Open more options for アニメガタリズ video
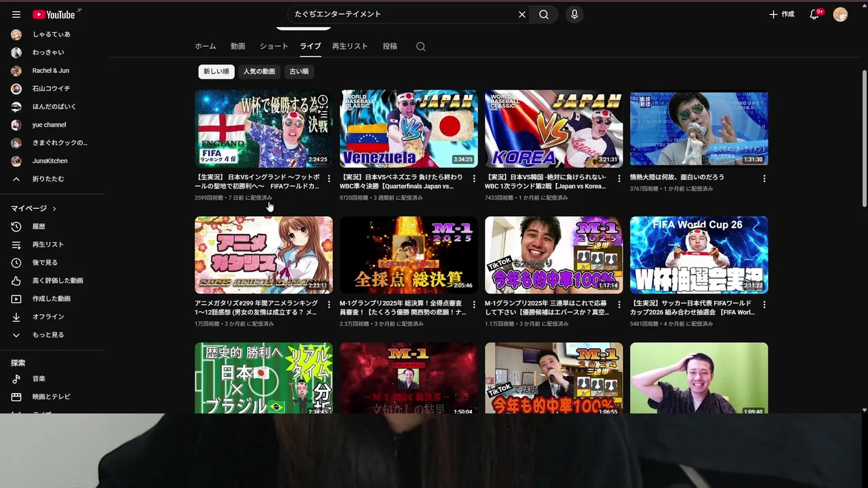Screen dimensions: 868x488 (x=329, y=305)
